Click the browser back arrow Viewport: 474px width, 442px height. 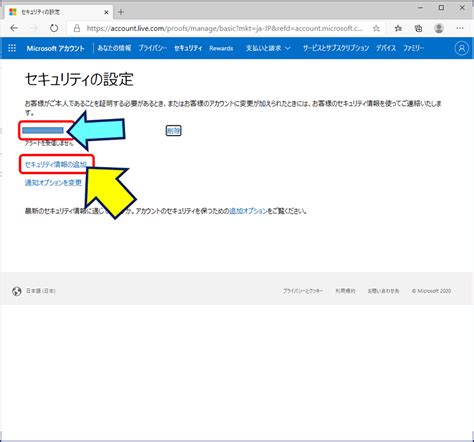click(14, 28)
